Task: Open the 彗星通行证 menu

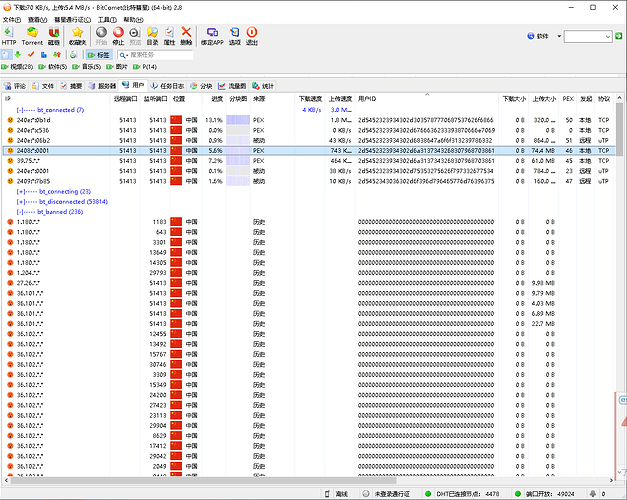Action: [72, 20]
